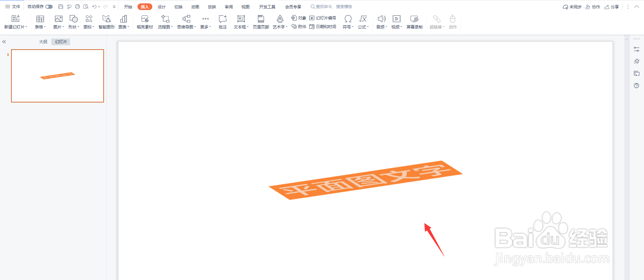Switch to the 开始 tab
The height and width of the screenshot is (280, 644).
[128, 7]
